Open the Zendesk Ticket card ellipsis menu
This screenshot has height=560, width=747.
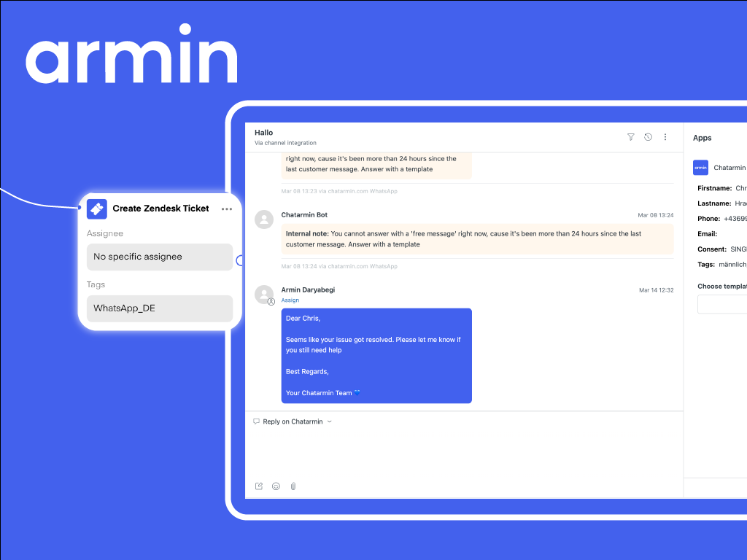(x=227, y=209)
